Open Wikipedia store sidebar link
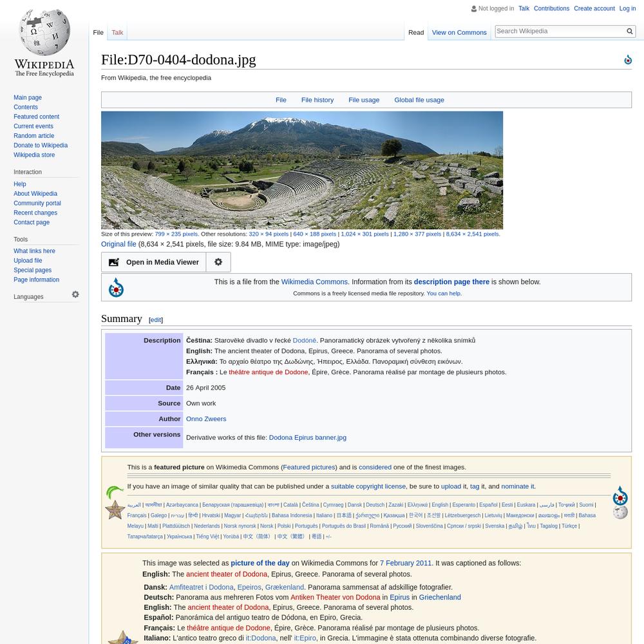This screenshot has width=644, height=644. click(x=34, y=155)
